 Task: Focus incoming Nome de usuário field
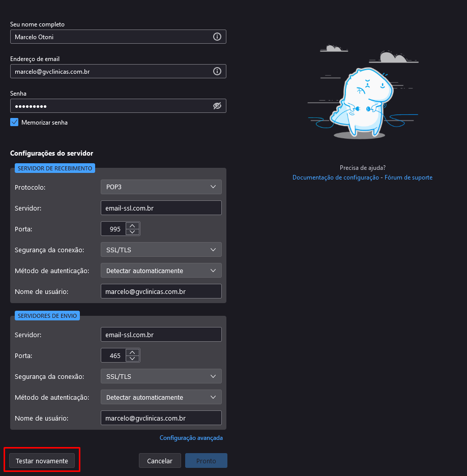pos(161,291)
